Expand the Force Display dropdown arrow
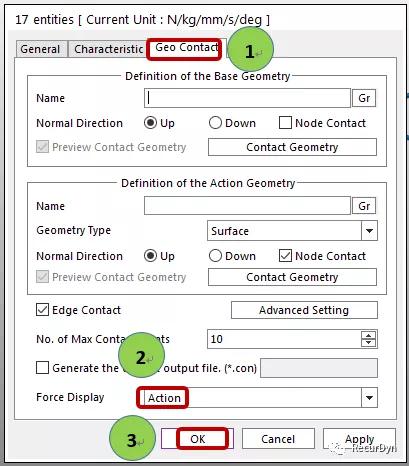The width and height of the screenshot is (409, 466). pyautogui.click(x=369, y=398)
